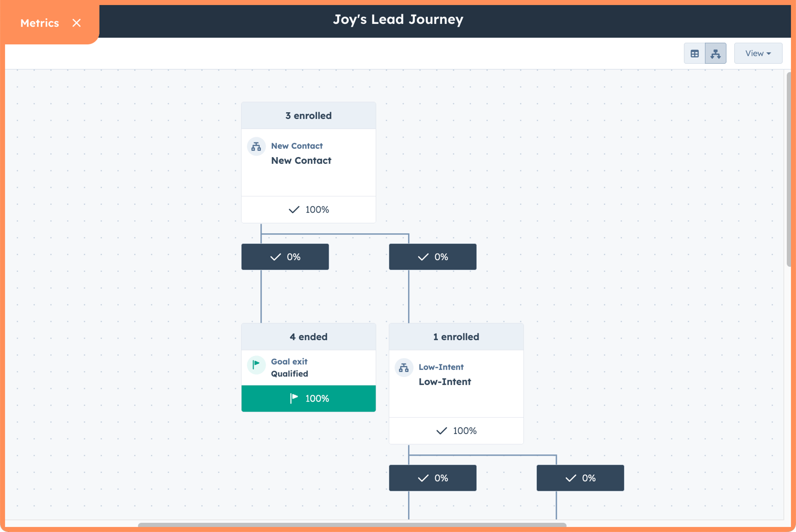Click the flag icon next to Goal exit

pos(256,365)
